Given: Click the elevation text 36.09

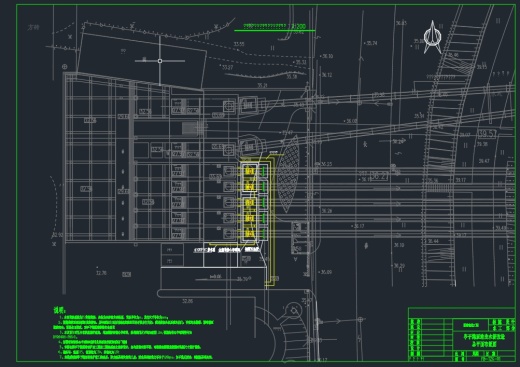Looking at the screenshot, I should tap(326, 272).
